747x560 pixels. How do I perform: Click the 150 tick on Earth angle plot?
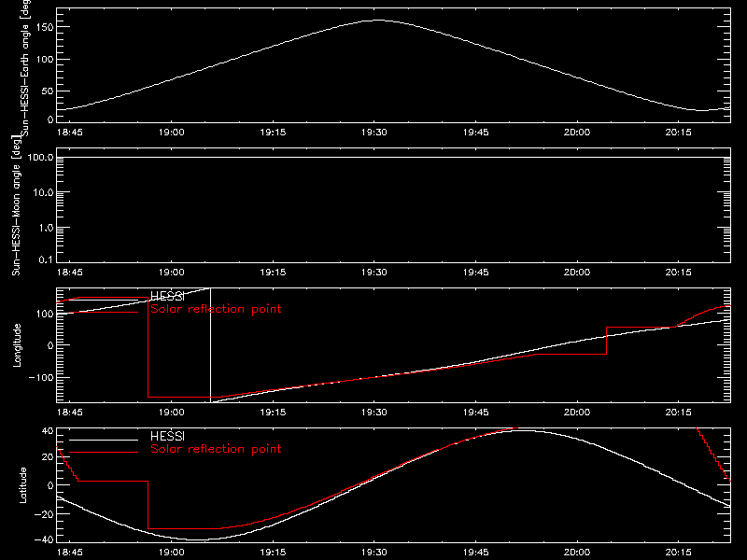(x=45, y=27)
